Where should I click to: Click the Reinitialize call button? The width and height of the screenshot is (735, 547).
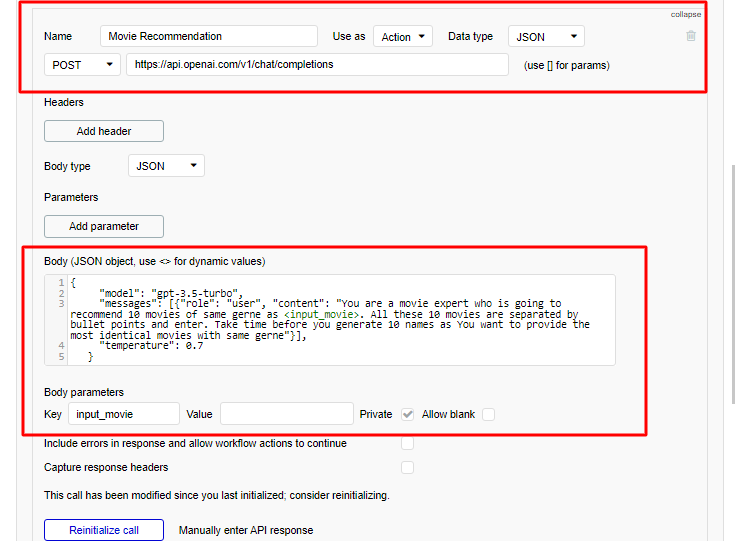(x=104, y=530)
